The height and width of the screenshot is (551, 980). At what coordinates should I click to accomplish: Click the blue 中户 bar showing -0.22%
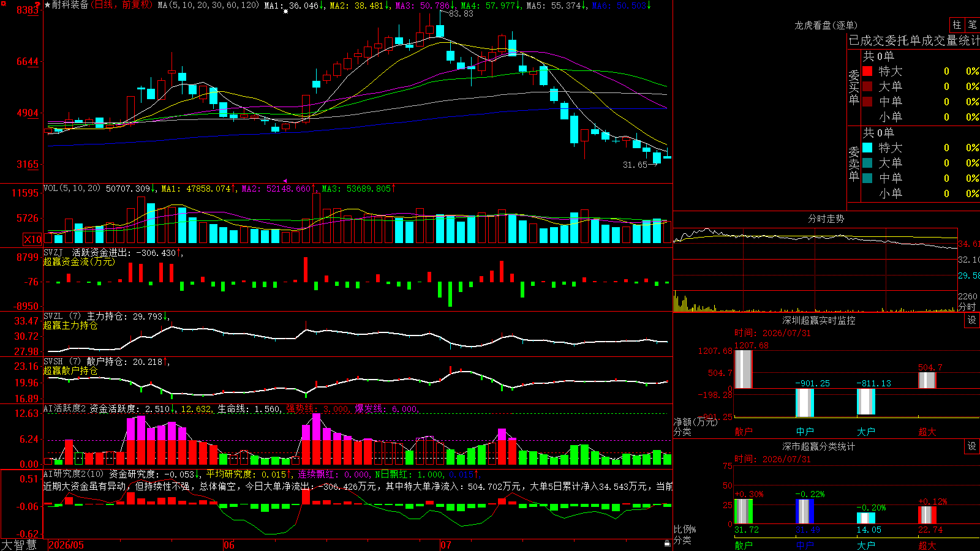pyautogui.click(x=805, y=512)
